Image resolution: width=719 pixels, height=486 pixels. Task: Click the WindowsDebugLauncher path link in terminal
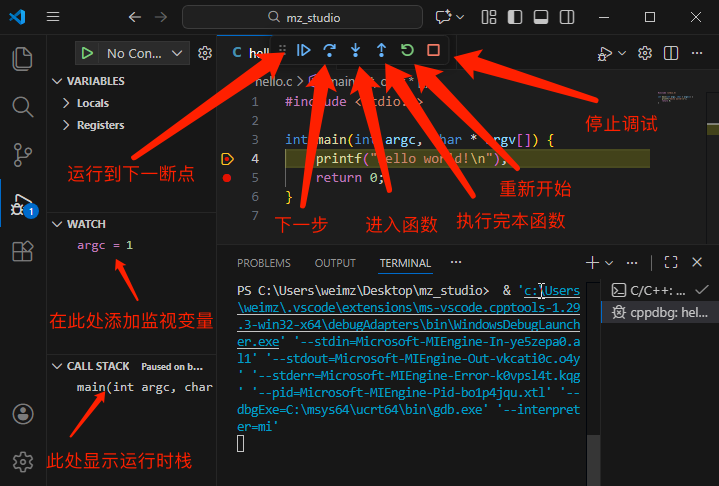(x=409, y=316)
